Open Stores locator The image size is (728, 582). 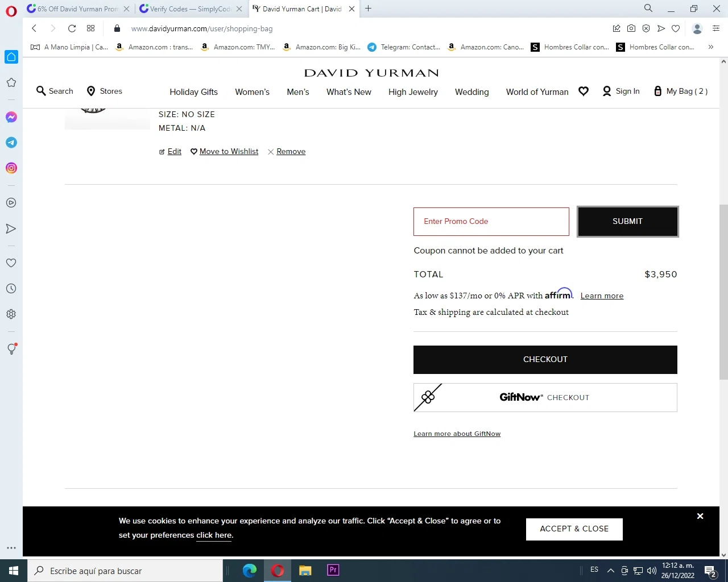[x=104, y=91]
